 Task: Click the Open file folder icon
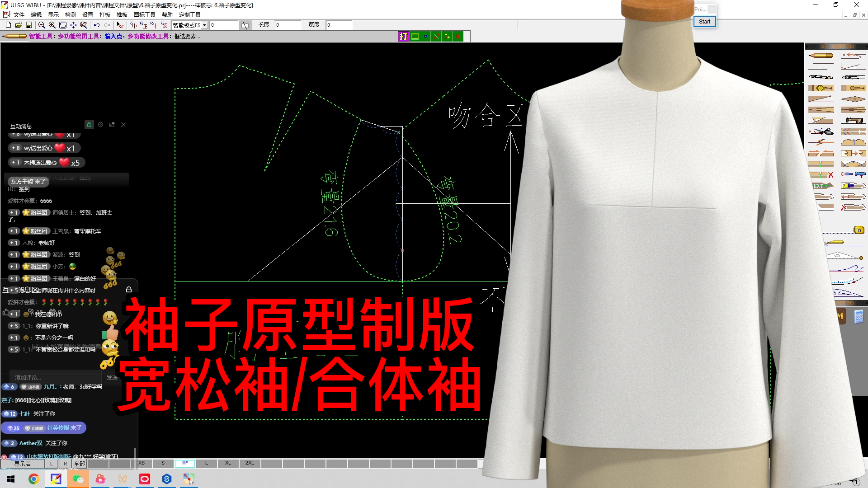click(19, 25)
